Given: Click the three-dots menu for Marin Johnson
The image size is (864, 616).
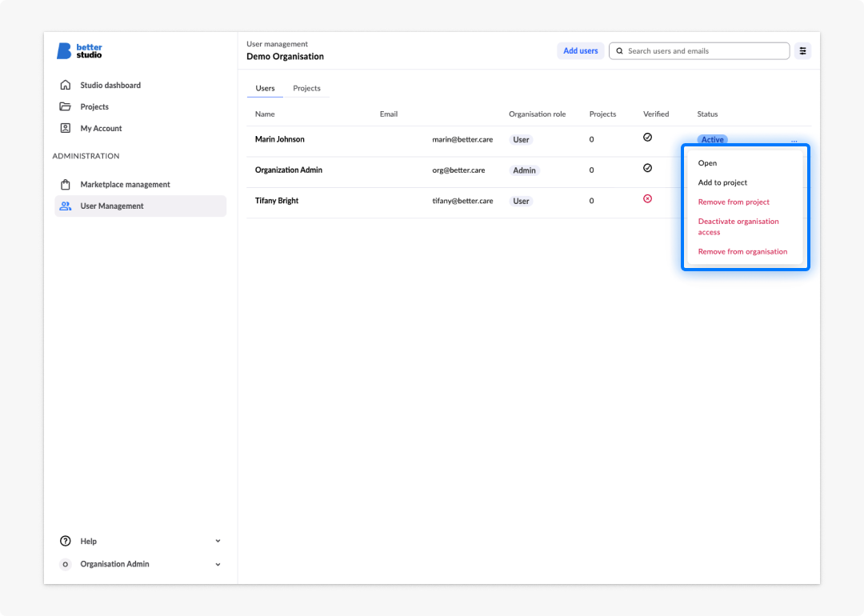Looking at the screenshot, I should click(794, 141).
